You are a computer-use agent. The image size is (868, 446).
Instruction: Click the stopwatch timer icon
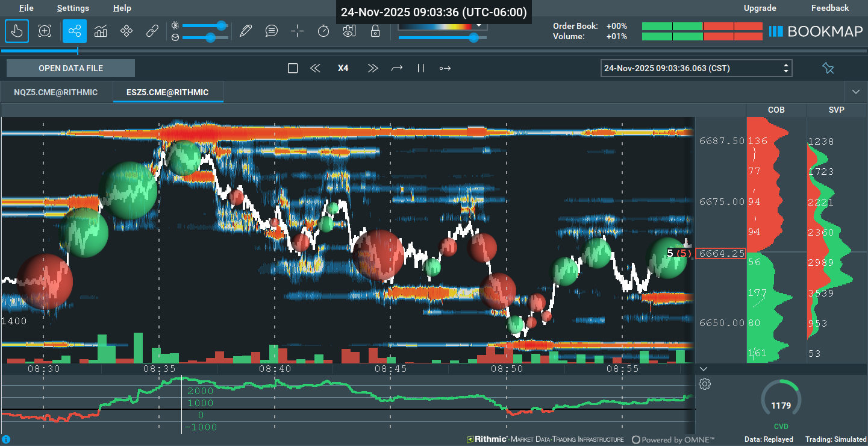pyautogui.click(x=323, y=31)
